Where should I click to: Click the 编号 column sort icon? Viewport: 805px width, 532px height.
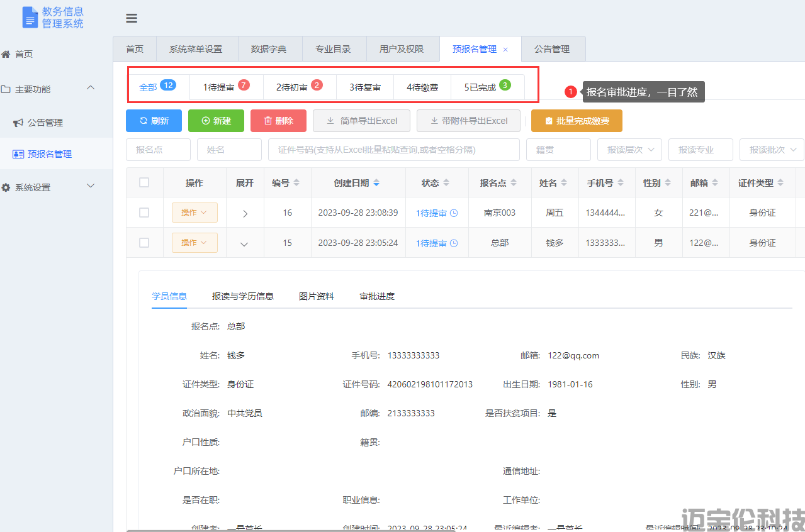click(x=297, y=183)
